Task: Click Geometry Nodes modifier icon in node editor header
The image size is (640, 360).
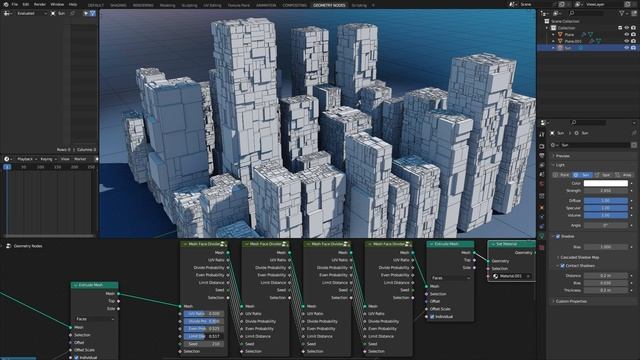Action: click(8, 246)
